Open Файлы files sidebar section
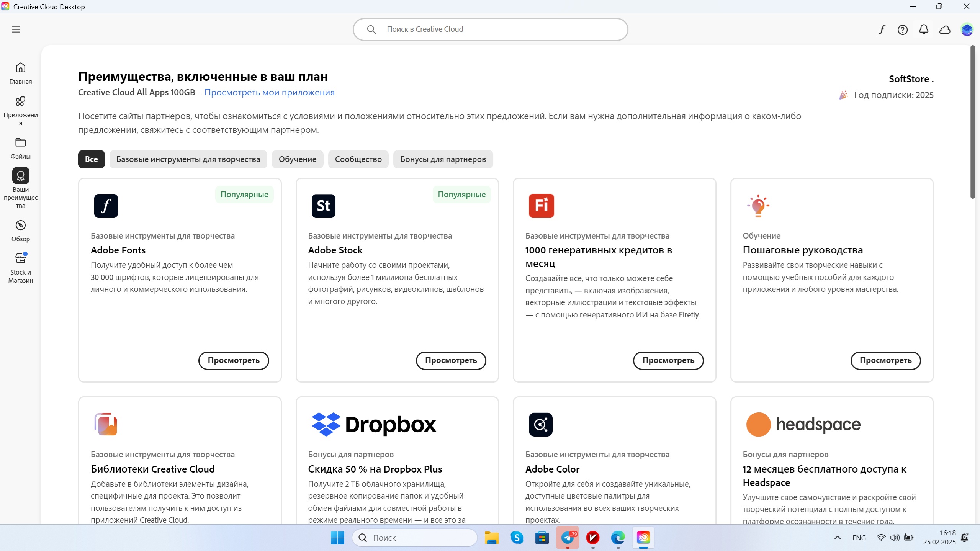 click(x=21, y=147)
